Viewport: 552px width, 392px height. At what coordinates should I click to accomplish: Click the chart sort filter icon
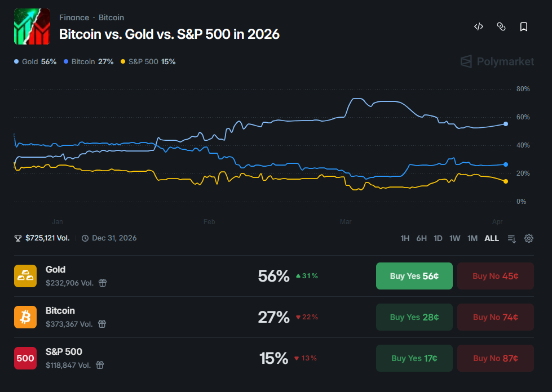click(512, 238)
